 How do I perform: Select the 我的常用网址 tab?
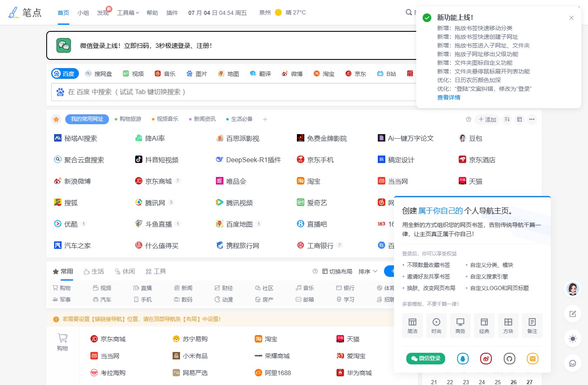tap(87, 119)
